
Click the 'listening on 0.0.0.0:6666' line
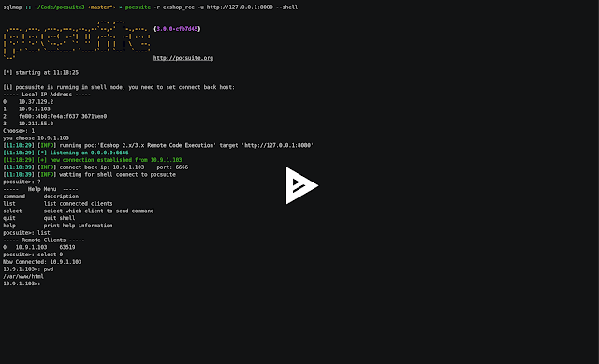[66, 153]
